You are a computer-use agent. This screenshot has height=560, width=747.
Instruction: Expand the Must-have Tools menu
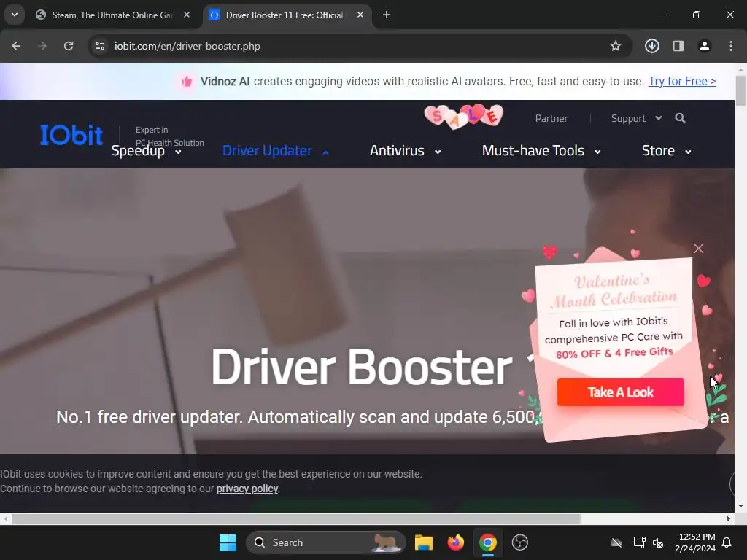pos(541,151)
